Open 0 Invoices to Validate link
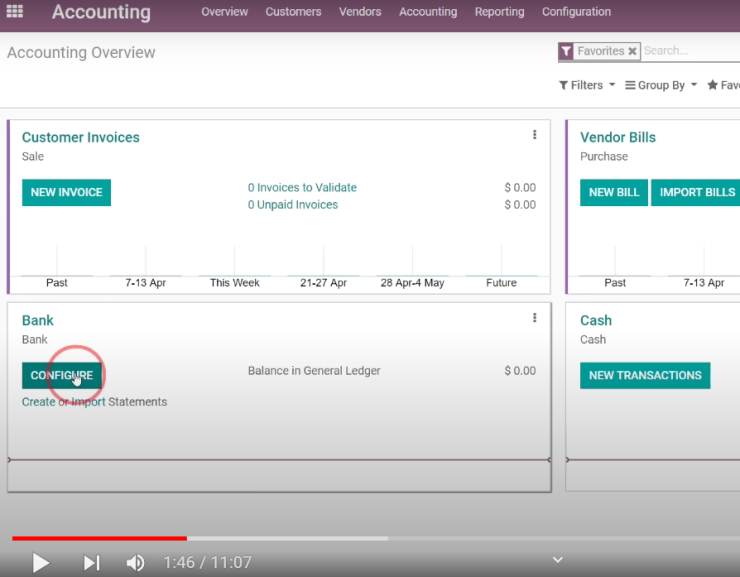Screen dimensions: 740x577 (x=303, y=188)
